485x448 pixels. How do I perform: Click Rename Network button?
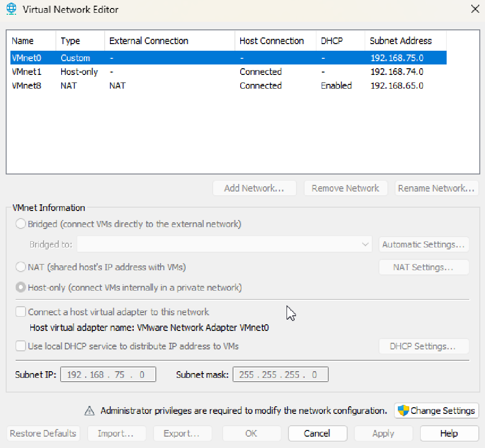click(x=436, y=188)
